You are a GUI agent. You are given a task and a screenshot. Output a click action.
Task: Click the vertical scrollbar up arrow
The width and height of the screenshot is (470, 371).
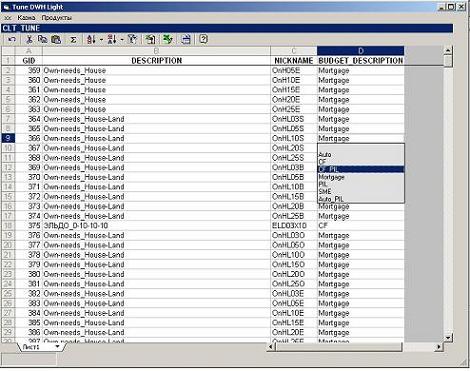448,51
